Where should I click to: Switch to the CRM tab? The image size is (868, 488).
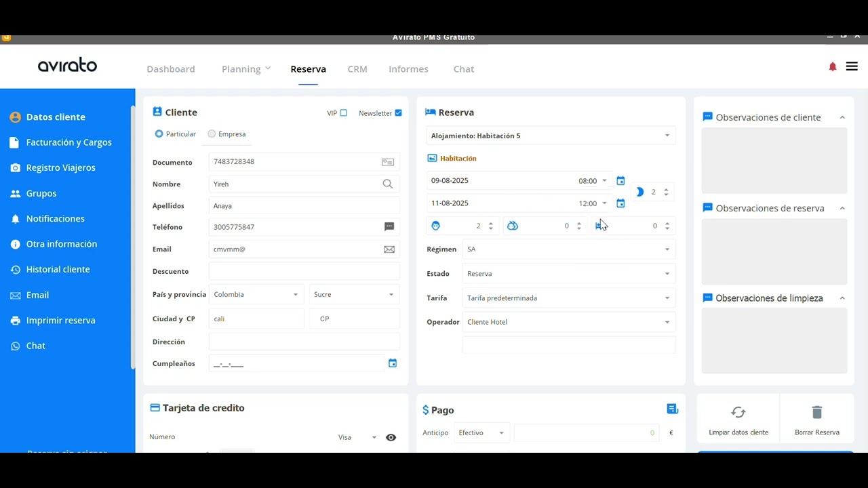(x=357, y=69)
